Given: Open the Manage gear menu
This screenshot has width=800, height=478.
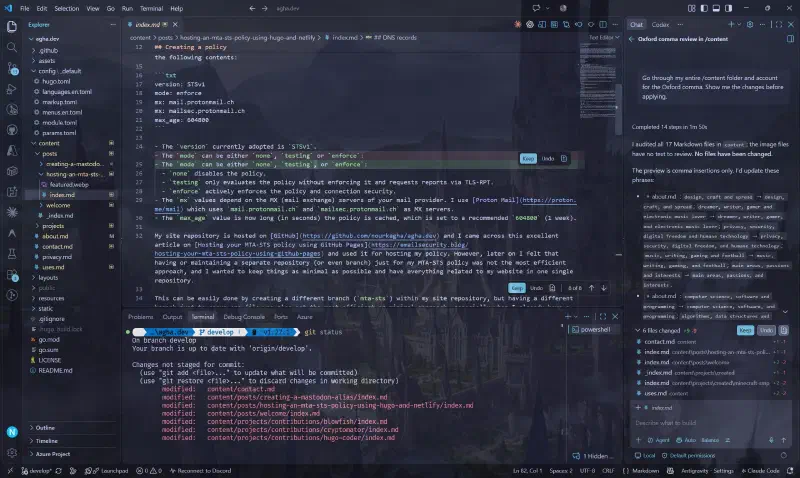Looking at the screenshot, I should point(12,452).
